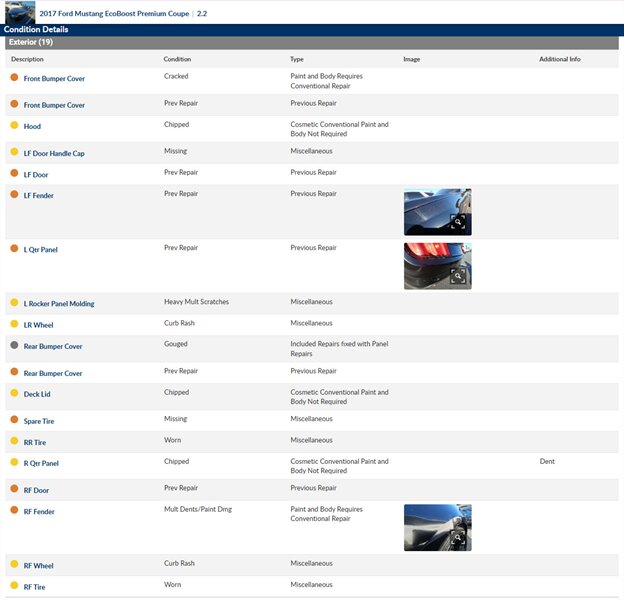The image size is (624, 600).
Task: Click the Condition Details header bar
Action: point(36,30)
